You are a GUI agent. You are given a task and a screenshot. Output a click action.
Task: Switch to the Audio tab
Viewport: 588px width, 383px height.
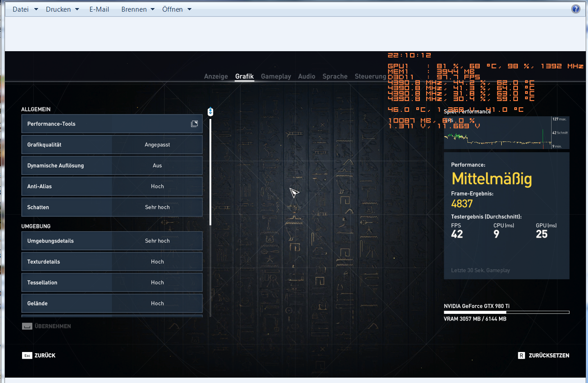pos(307,77)
